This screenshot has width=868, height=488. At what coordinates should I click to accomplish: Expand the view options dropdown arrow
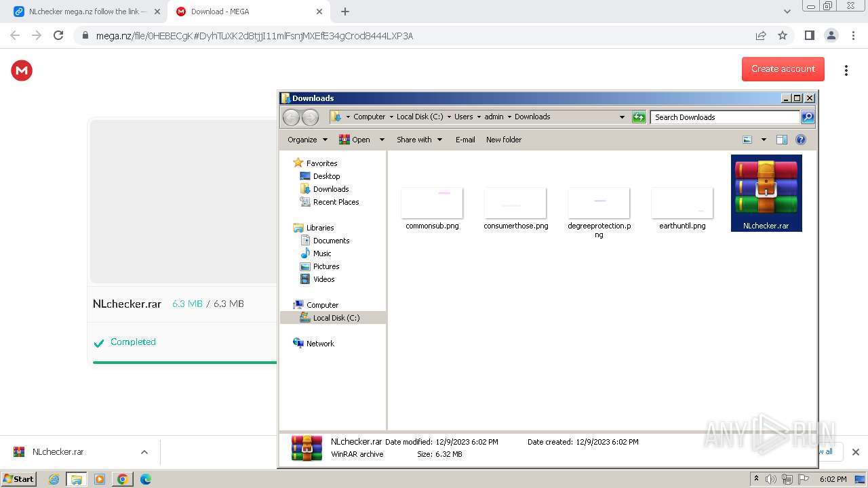coord(764,140)
